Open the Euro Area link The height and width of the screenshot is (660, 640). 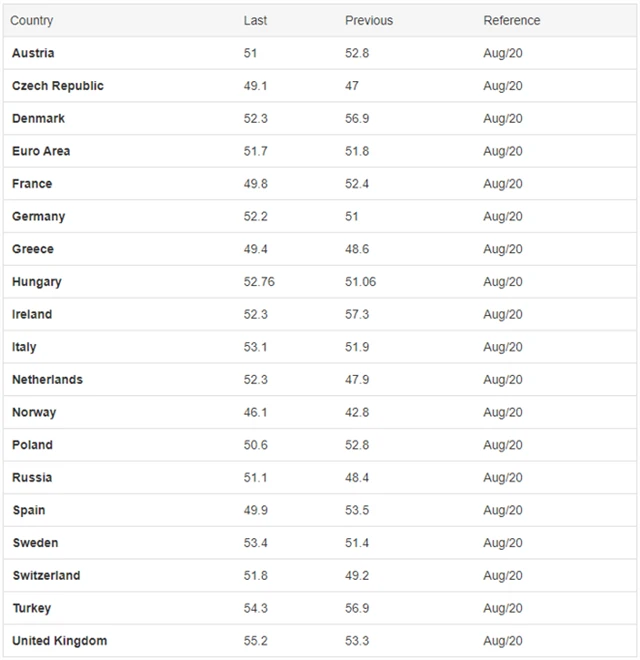pos(41,151)
